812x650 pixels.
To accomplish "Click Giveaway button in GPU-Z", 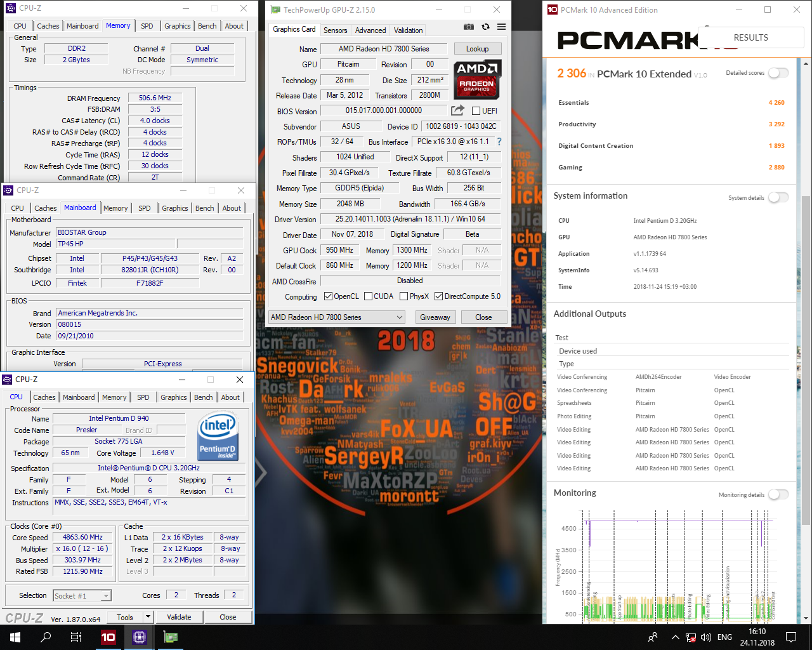I will click(x=435, y=317).
